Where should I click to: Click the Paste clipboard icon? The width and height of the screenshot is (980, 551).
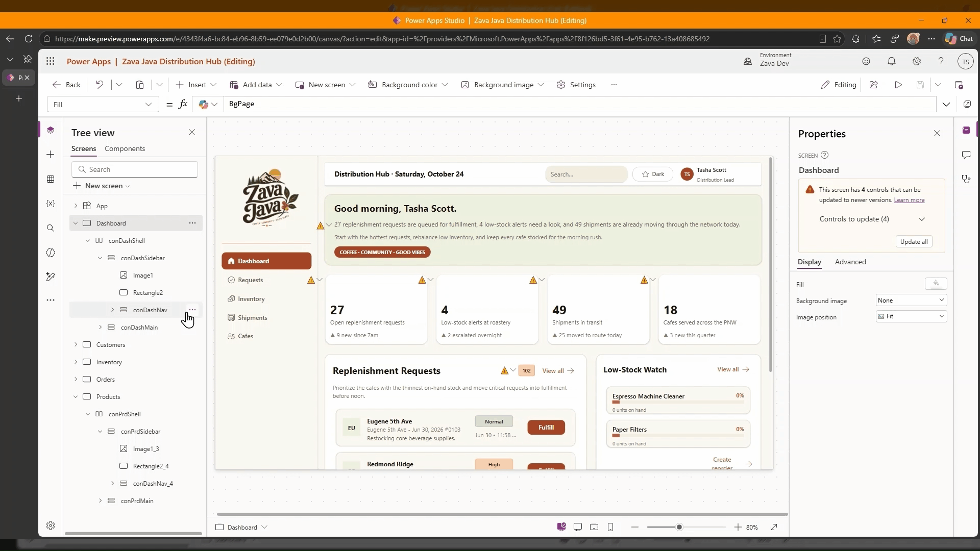pyautogui.click(x=139, y=85)
